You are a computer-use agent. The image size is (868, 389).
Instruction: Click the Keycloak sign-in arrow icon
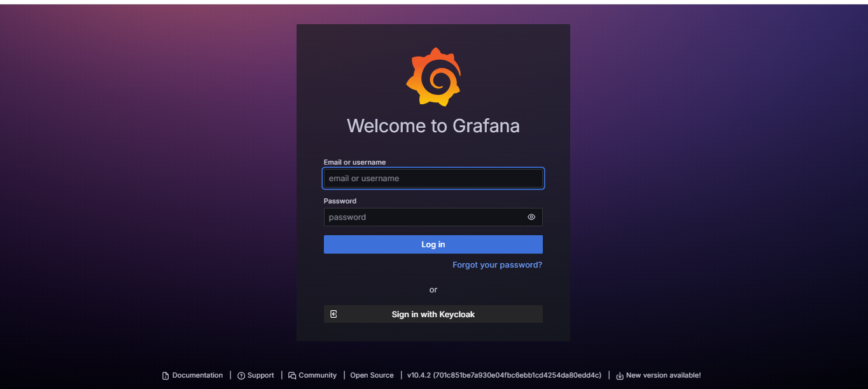click(333, 314)
